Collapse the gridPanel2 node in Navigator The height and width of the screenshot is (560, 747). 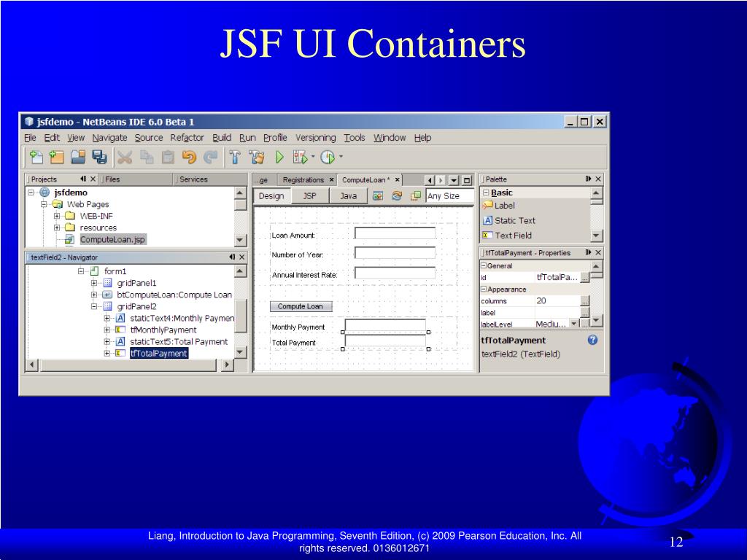[x=94, y=306]
